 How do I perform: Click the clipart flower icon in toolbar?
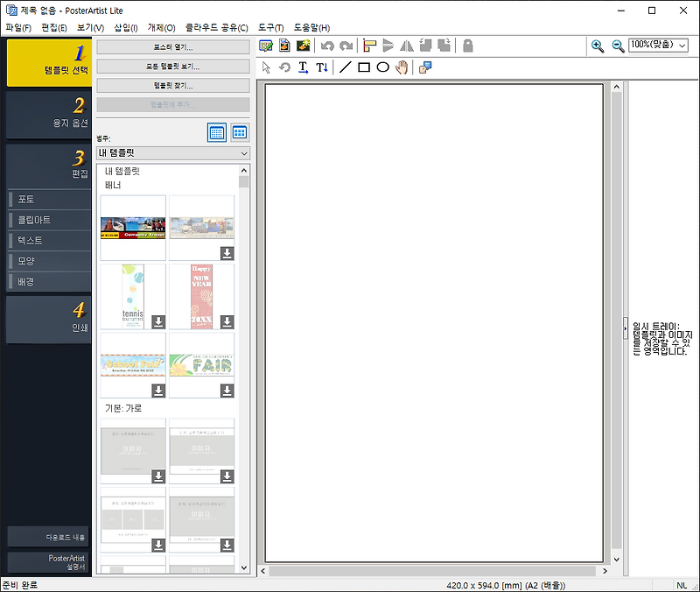coord(303,46)
